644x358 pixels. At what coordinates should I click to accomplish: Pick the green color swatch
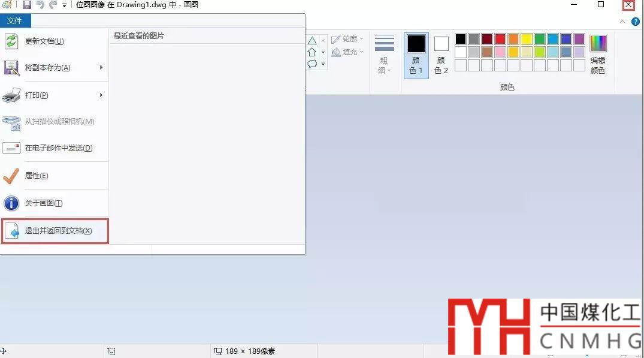(540, 39)
